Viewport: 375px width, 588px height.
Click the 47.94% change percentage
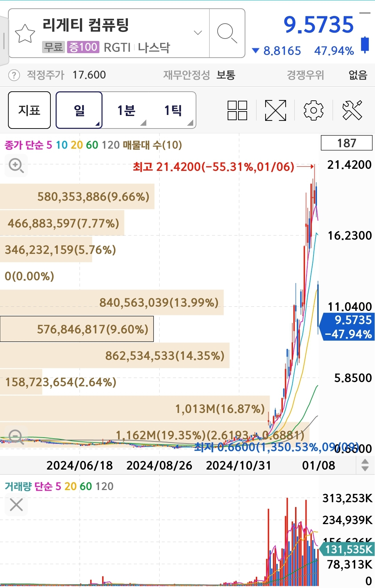pyautogui.click(x=334, y=51)
